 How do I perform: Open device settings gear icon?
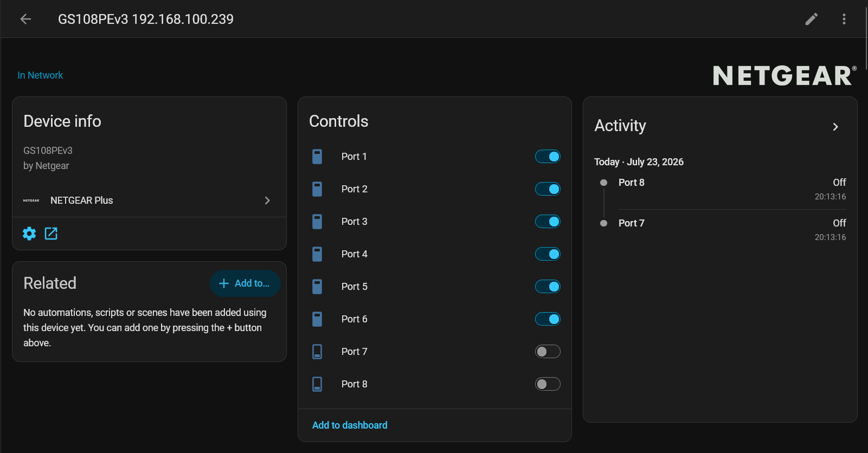pyautogui.click(x=29, y=234)
